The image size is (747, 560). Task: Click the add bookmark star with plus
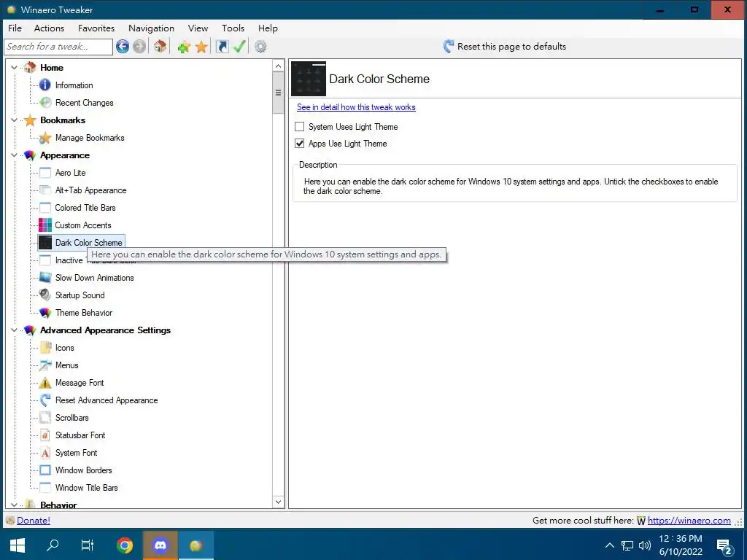tap(184, 47)
